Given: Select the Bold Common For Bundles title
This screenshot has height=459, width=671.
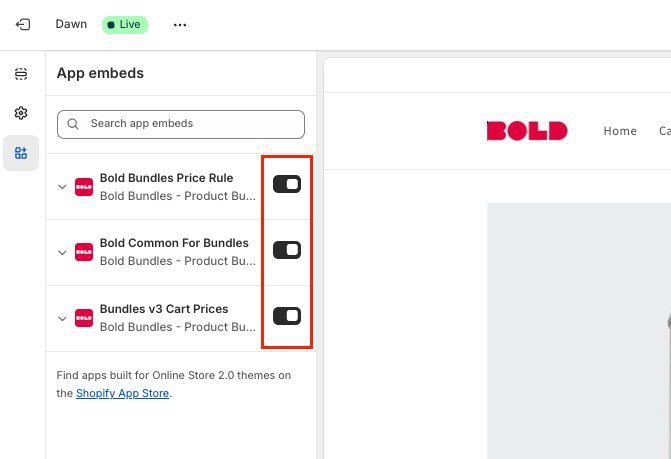Looking at the screenshot, I should point(174,243).
